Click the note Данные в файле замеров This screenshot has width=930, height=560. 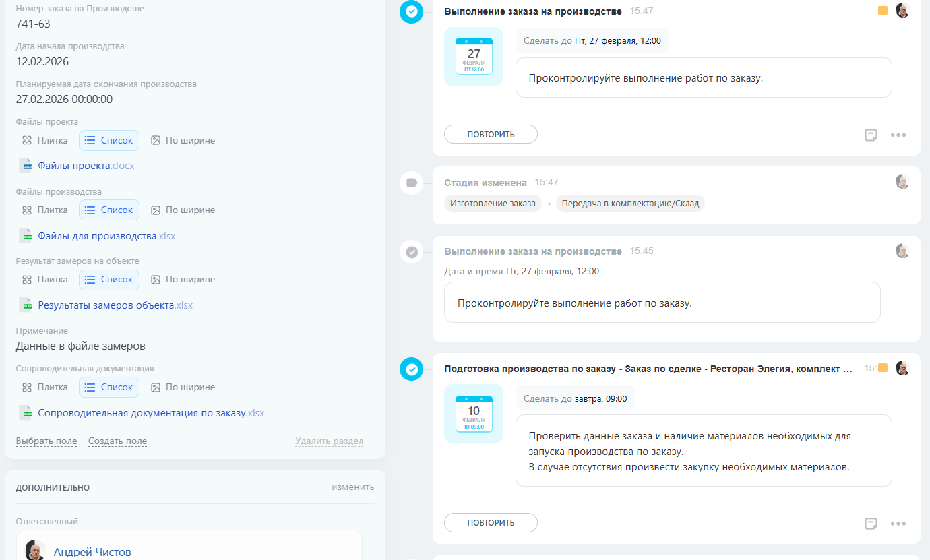[x=81, y=346]
